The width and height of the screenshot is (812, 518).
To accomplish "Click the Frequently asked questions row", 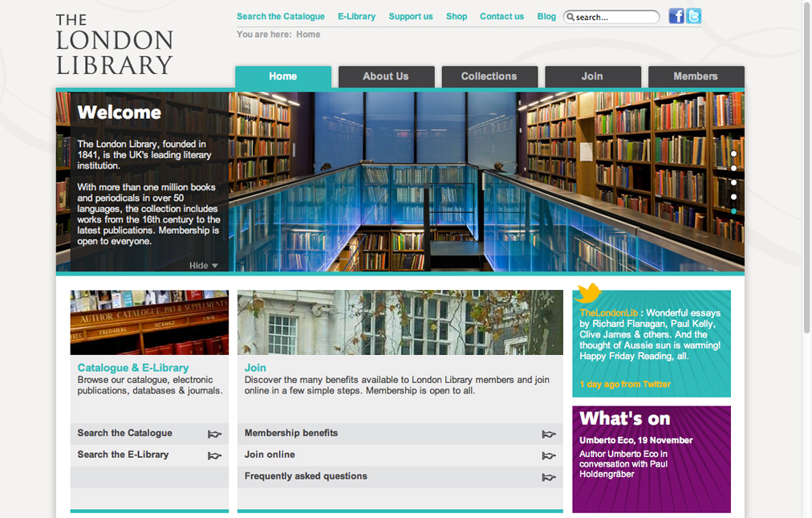I will (400, 477).
